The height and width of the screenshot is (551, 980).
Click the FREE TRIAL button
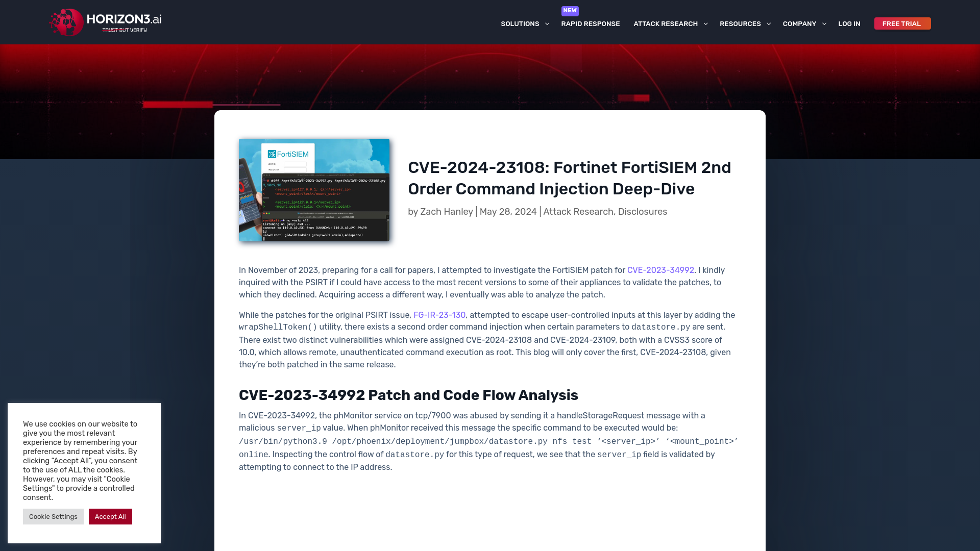click(x=902, y=23)
